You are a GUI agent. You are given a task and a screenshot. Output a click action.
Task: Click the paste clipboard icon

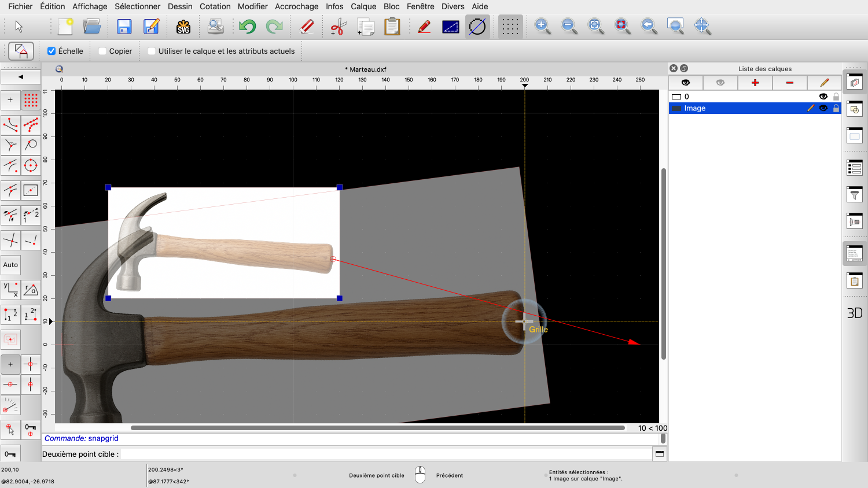pyautogui.click(x=392, y=27)
